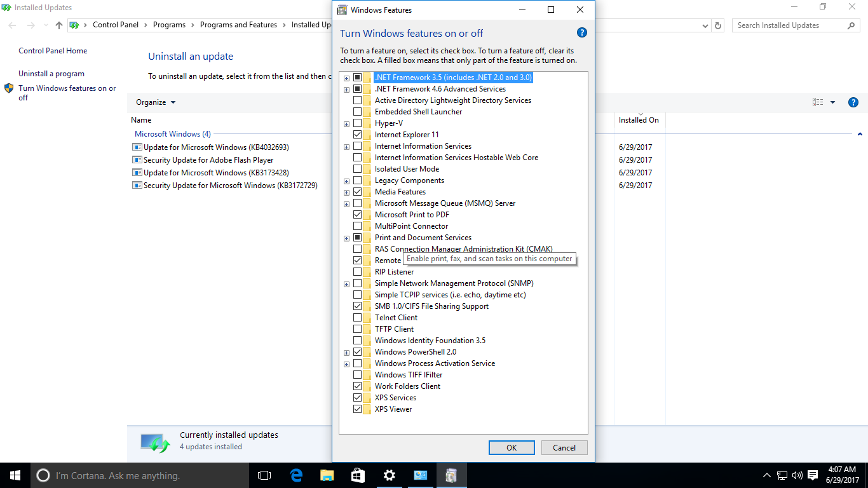
Task: Toggle Work Folders Client checkbox
Action: (x=357, y=386)
